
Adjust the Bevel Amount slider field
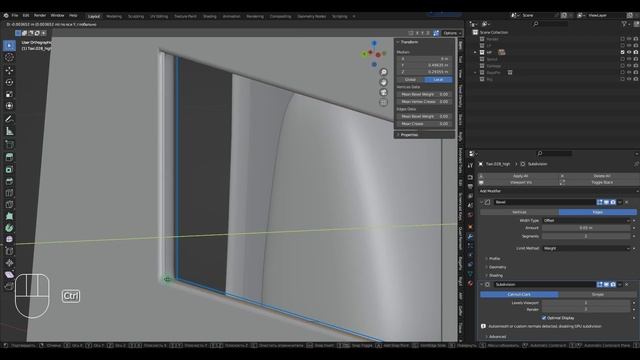click(586, 228)
